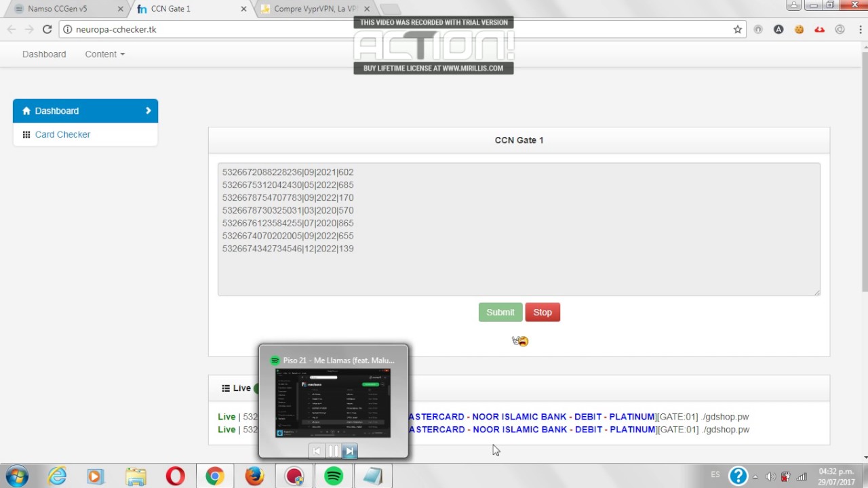This screenshot has height=488, width=868.
Task: Launch Internet Explorer from the taskbar
Action: click(x=57, y=476)
